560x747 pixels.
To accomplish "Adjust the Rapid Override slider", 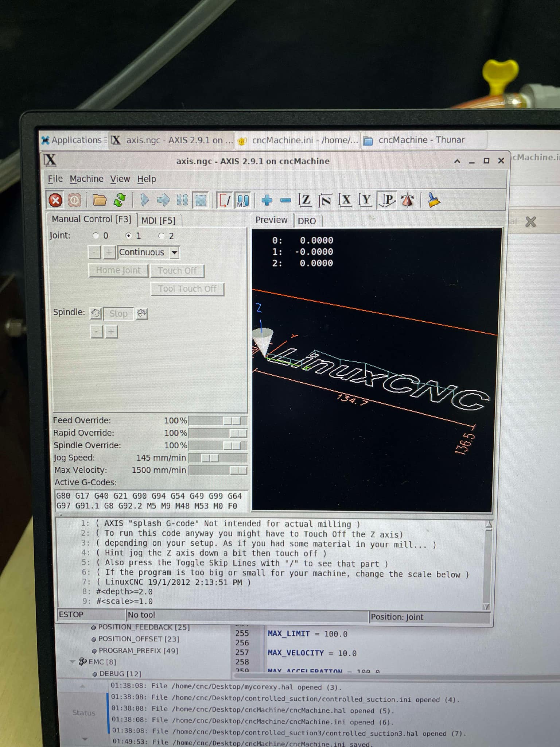I will pos(218,433).
